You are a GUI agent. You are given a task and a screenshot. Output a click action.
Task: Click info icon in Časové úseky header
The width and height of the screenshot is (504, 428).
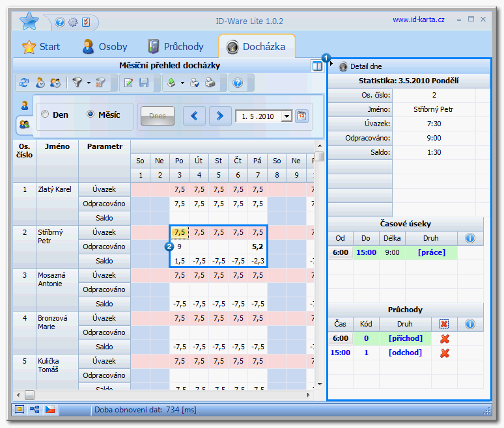[x=470, y=238]
